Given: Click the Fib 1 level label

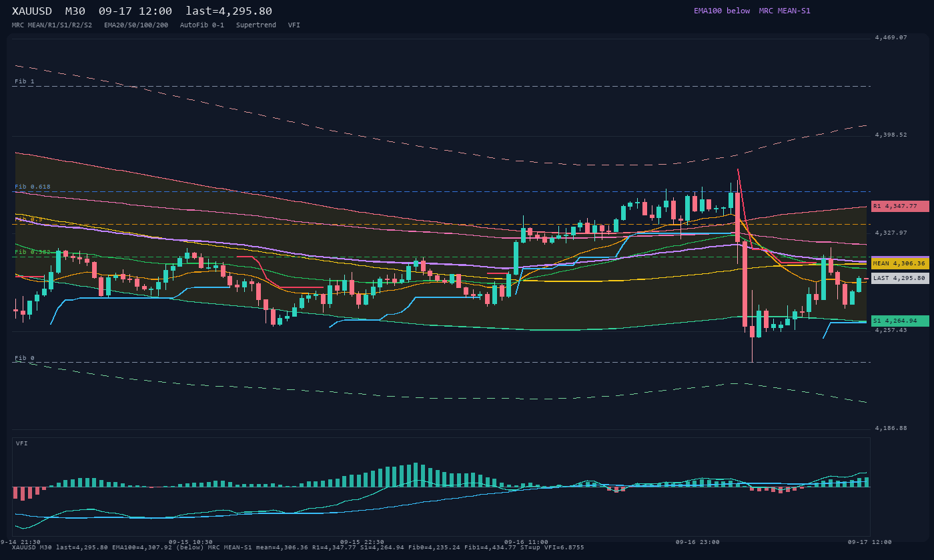Looking at the screenshot, I should [25, 81].
